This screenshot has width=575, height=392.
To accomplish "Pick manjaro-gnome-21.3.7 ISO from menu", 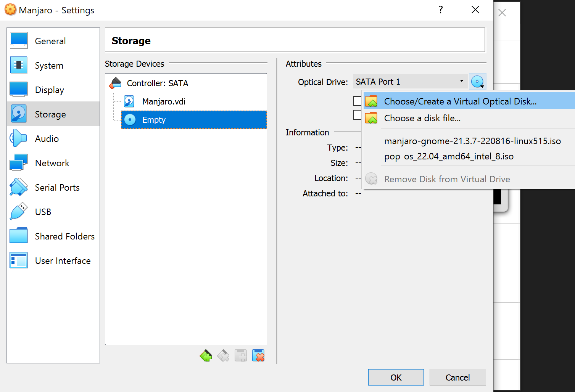I will [x=472, y=141].
